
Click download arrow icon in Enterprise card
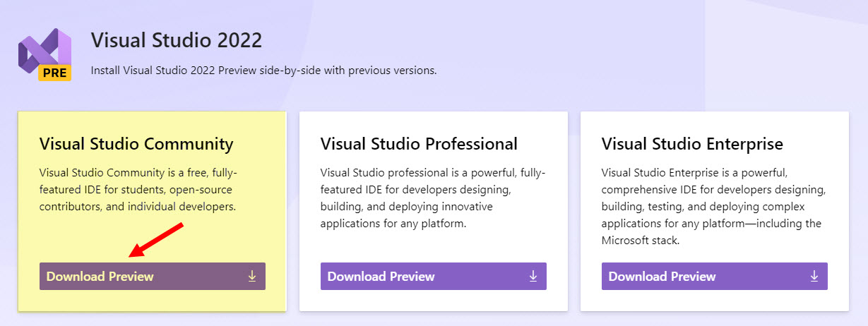pos(814,277)
